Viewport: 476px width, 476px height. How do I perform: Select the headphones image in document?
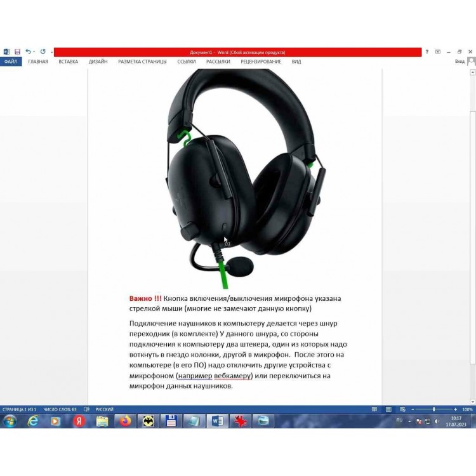click(244, 179)
